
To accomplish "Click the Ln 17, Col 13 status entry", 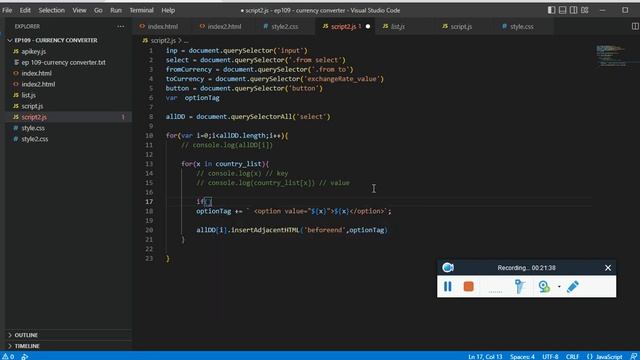I will coord(485,356).
